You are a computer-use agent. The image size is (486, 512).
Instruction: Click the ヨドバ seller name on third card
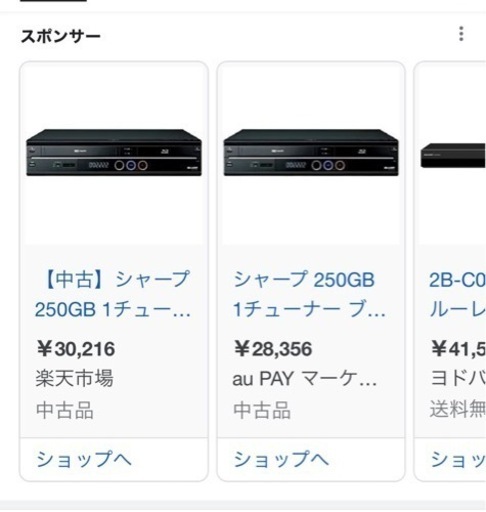click(x=458, y=378)
